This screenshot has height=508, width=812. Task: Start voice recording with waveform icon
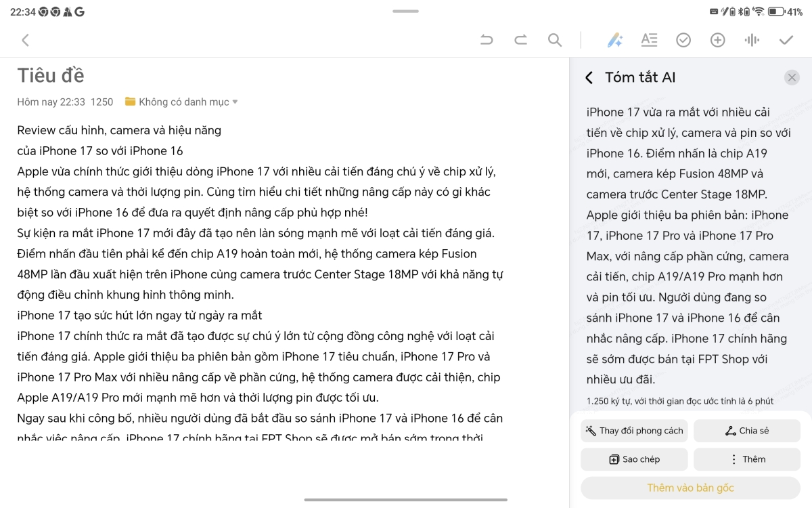(752, 40)
